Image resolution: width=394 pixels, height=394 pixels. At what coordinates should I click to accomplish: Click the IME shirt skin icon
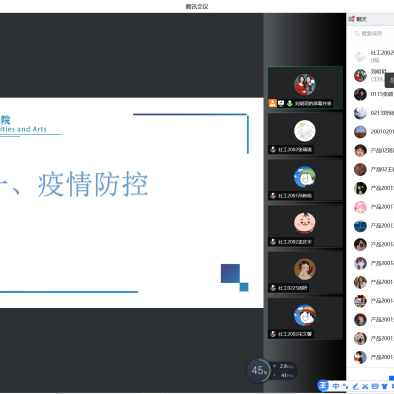click(385, 386)
